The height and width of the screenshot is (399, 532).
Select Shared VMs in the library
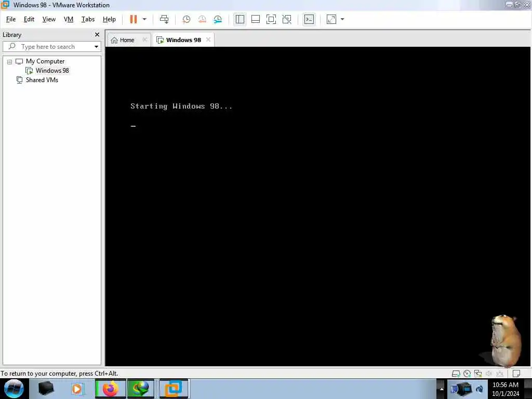[42, 80]
